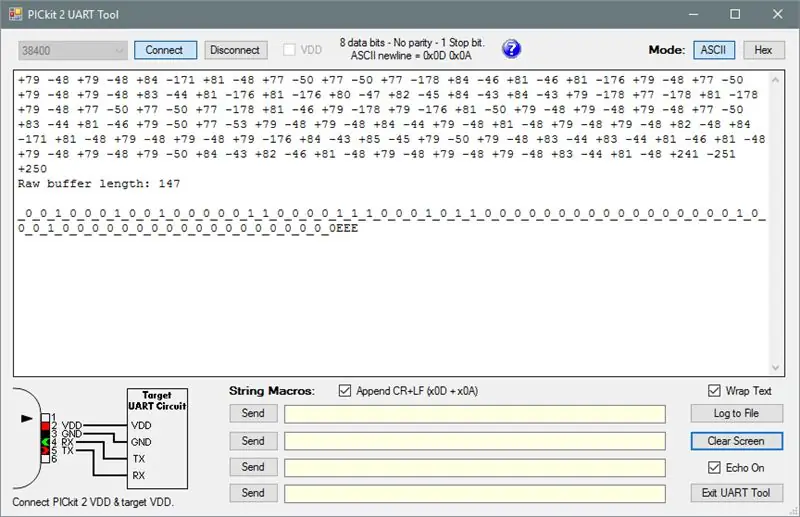Switch display mode to Hex
This screenshot has height=517, width=800.
coord(763,50)
